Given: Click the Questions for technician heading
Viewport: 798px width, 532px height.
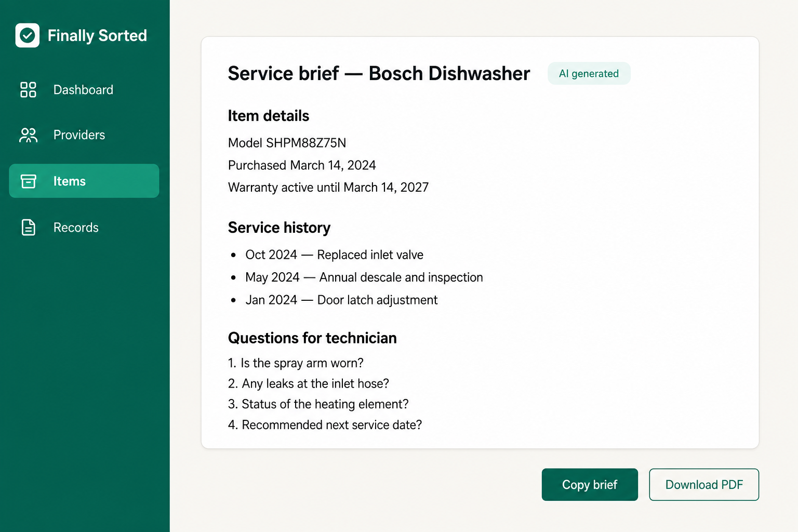Looking at the screenshot, I should 312,338.
